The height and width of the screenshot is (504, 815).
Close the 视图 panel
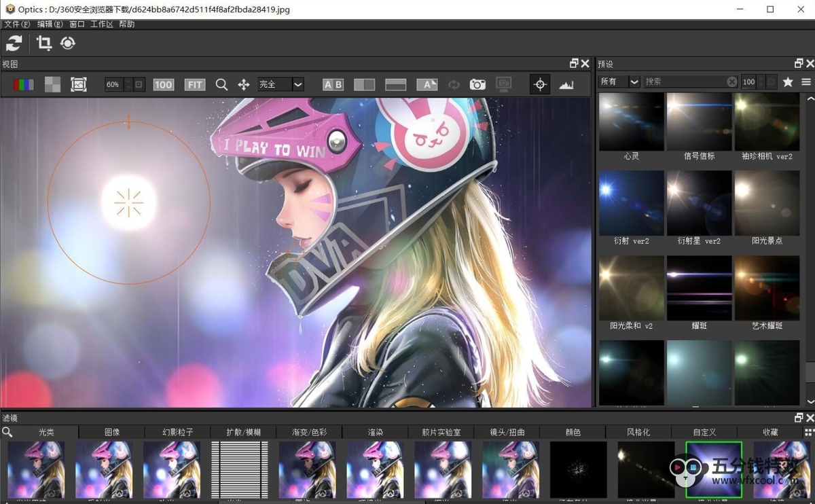pos(585,64)
